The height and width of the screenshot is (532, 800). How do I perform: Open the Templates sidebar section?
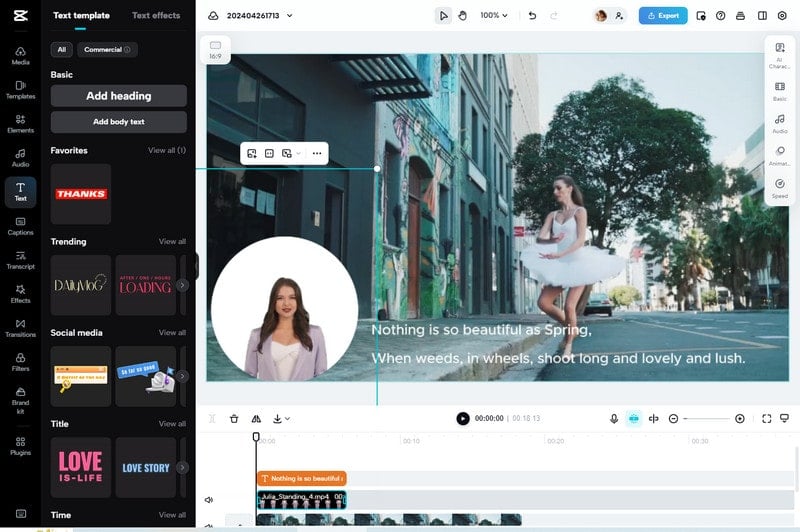tap(20, 90)
